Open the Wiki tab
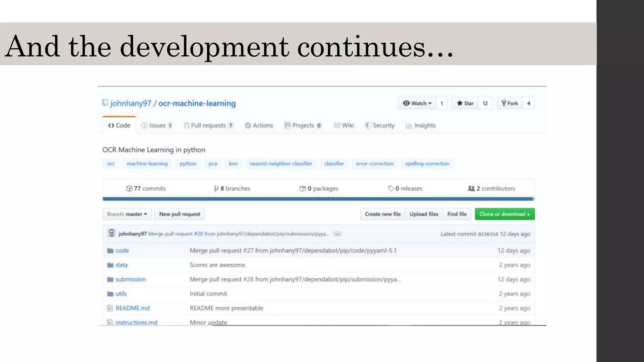644x362 pixels. point(344,125)
